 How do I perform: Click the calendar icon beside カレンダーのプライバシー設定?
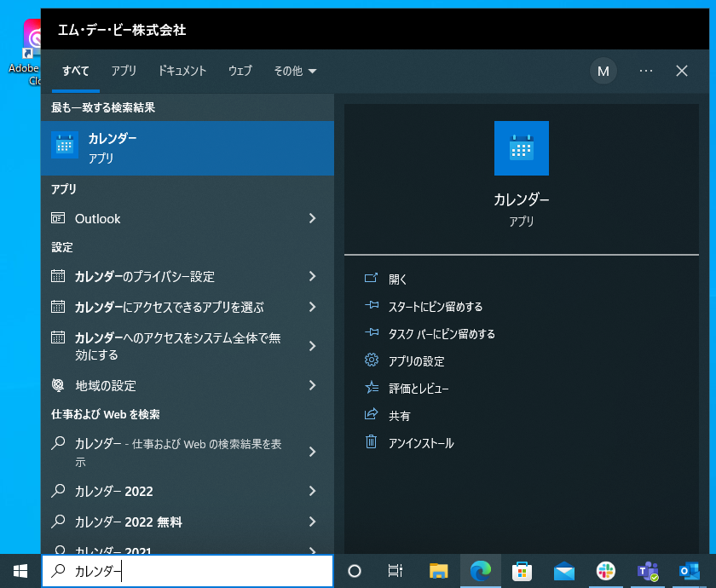[x=58, y=276]
